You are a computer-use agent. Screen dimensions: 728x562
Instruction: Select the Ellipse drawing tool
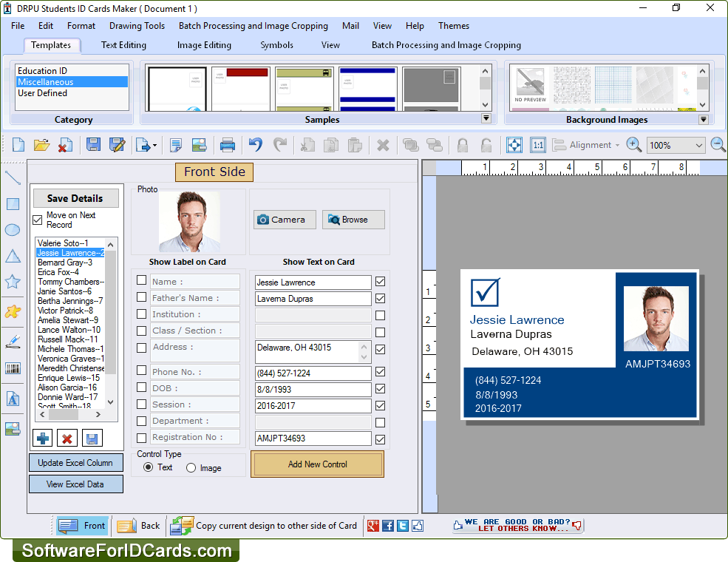click(x=13, y=230)
